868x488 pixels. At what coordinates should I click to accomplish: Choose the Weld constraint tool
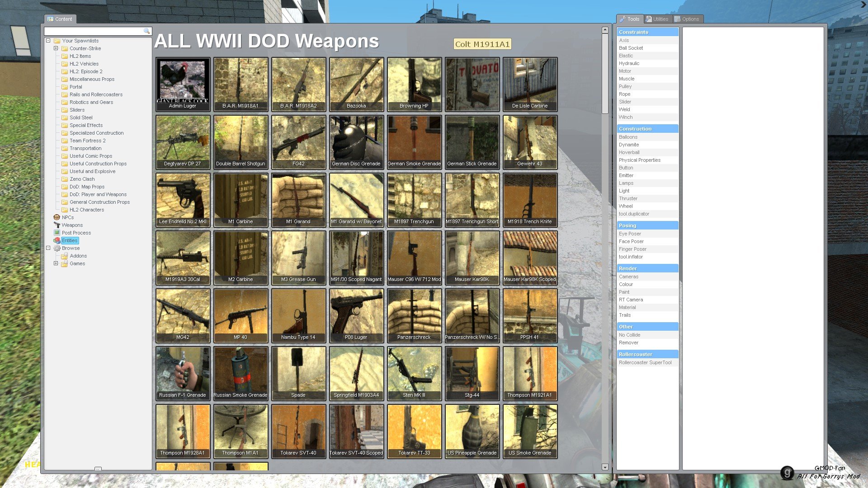click(647, 109)
